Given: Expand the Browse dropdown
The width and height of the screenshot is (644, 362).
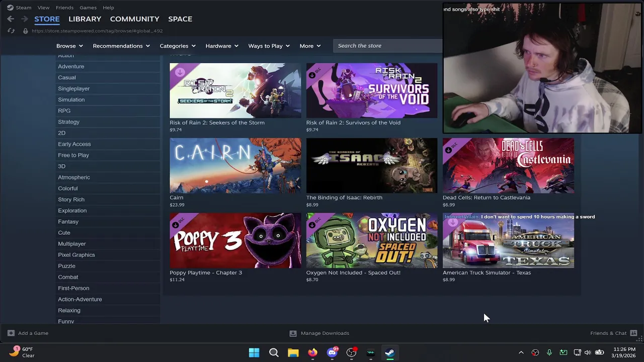Looking at the screenshot, I should pyautogui.click(x=70, y=46).
